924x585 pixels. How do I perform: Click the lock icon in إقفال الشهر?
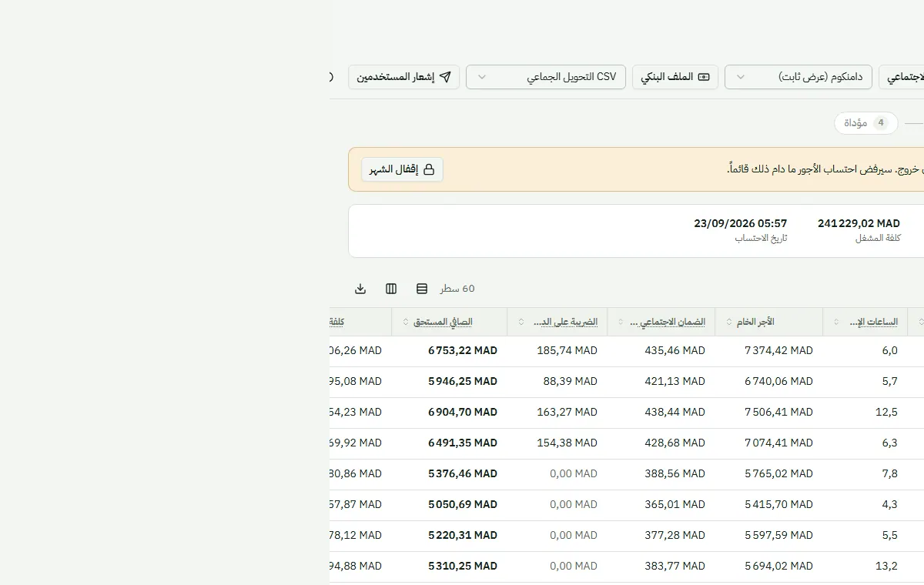pyautogui.click(x=429, y=169)
